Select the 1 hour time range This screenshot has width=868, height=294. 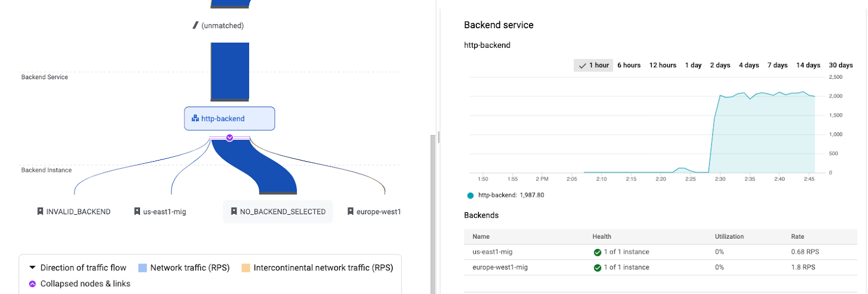pyautogui.click(x=593, y=65)
